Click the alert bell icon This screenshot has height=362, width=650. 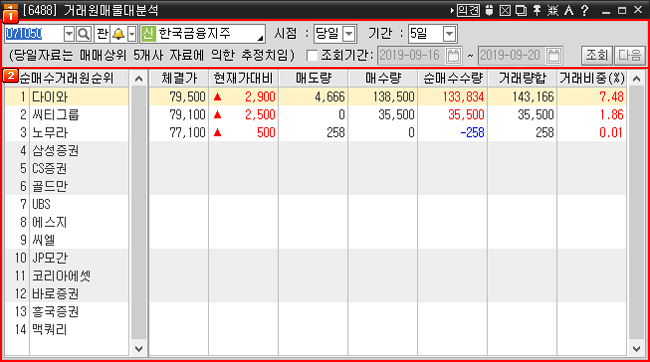[x=119, y=34]
